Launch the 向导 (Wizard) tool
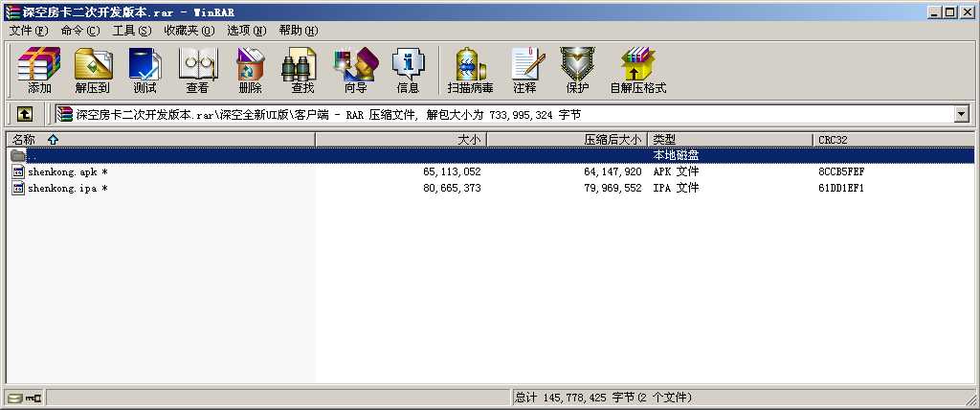The width and height of the screenshot is (980, 410). point(356,70)
